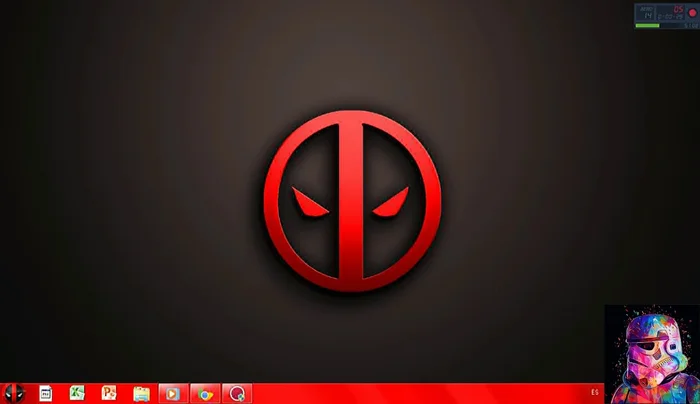
Task: Open the media player taskbar icon
Action: [x=172, y=393]
